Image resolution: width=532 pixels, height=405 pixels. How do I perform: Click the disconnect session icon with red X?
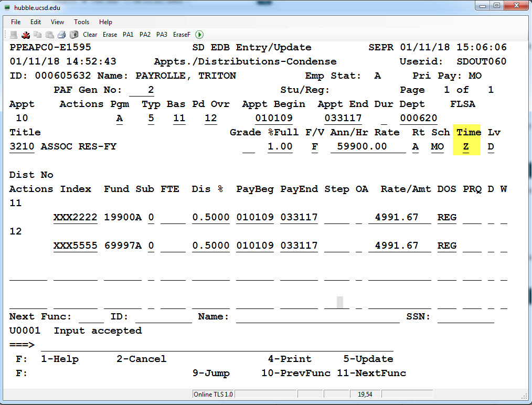coord(26,35)
